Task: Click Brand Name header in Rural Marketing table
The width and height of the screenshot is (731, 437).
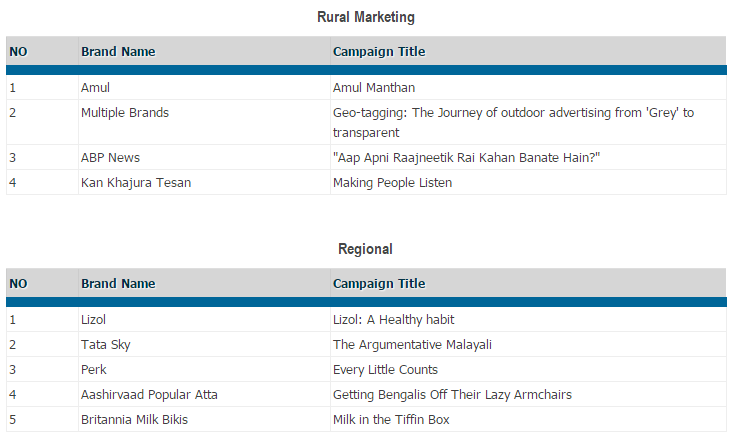Action: (x=118, y=52)
